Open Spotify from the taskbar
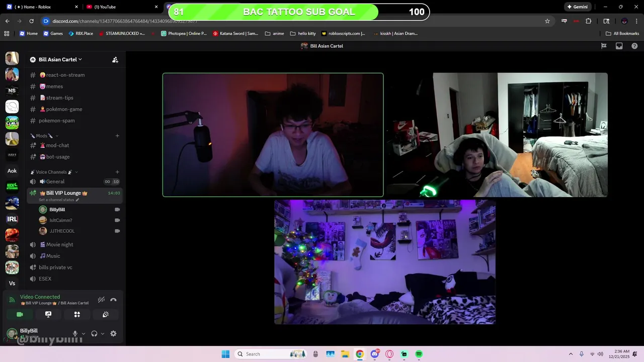The height and width of the screenshot is (362, 644). (419, 354)
